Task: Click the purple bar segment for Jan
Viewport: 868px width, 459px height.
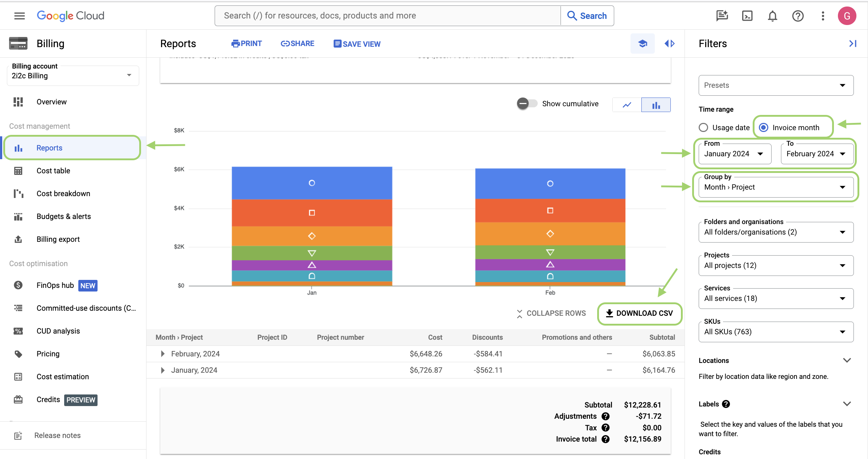Action: 312,265
